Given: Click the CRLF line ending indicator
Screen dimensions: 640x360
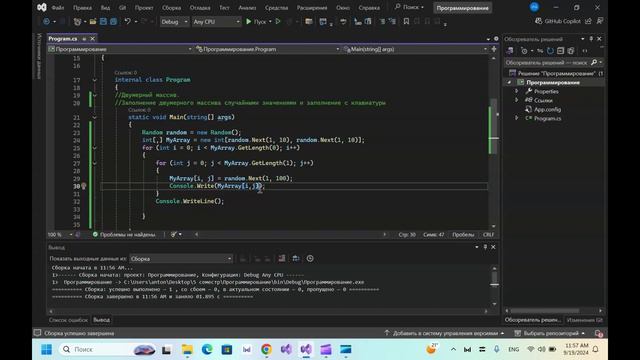Looking at the screenshot, I should (489, 235).
